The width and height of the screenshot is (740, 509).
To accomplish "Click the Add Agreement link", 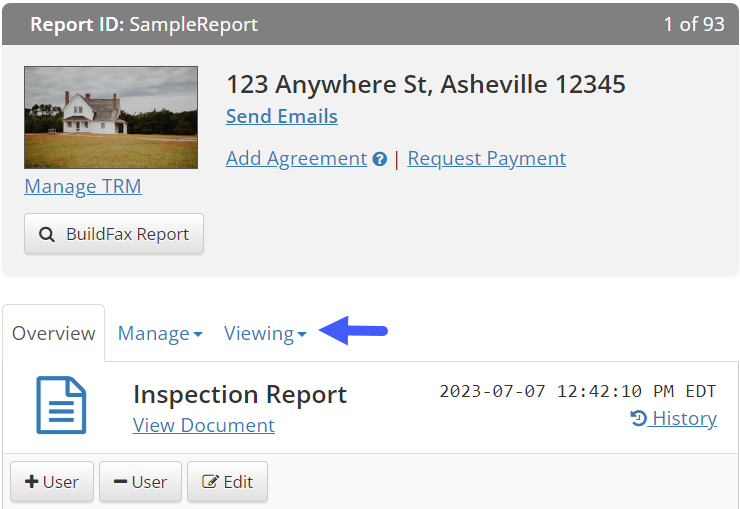I will coord(296,159).
